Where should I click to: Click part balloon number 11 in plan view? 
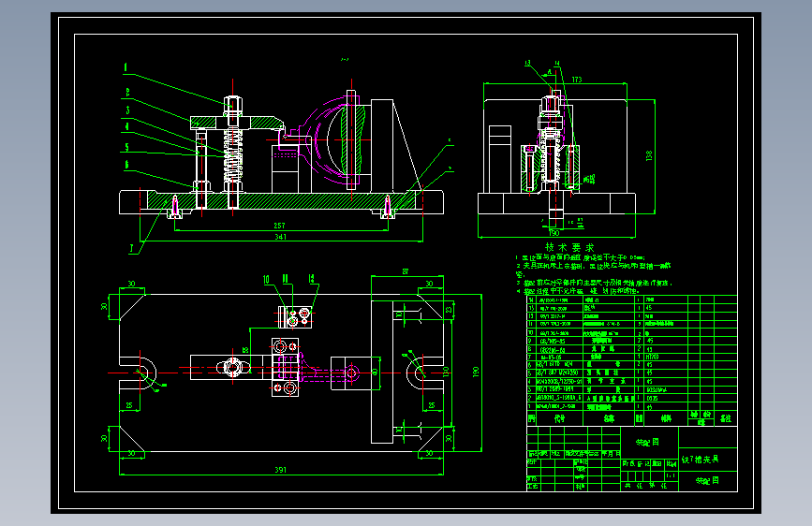[285, 279]
